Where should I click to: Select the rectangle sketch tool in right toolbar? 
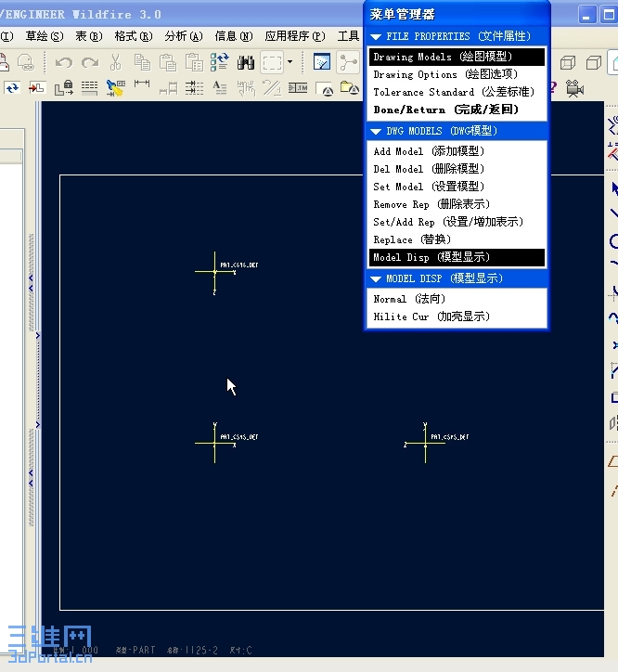614,397
